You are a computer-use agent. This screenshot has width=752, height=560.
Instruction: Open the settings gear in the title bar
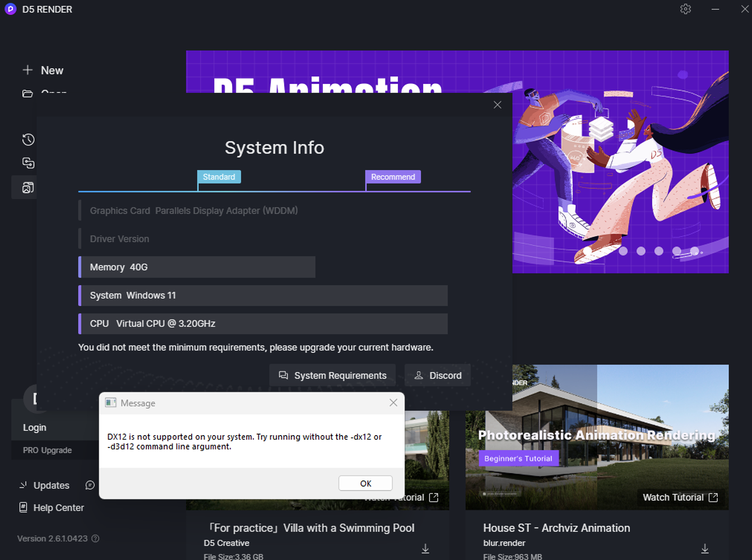click(x=685, y=9)
